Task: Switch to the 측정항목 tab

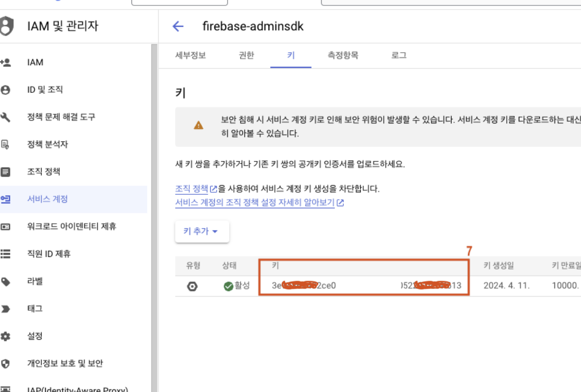Action: (343, 55)
